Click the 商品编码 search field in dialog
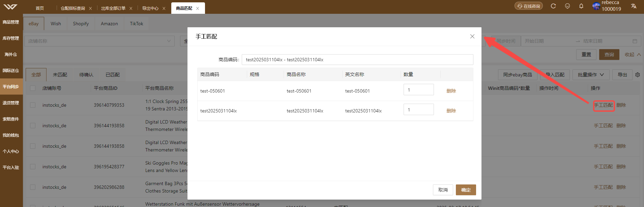 tap(357, 60)
